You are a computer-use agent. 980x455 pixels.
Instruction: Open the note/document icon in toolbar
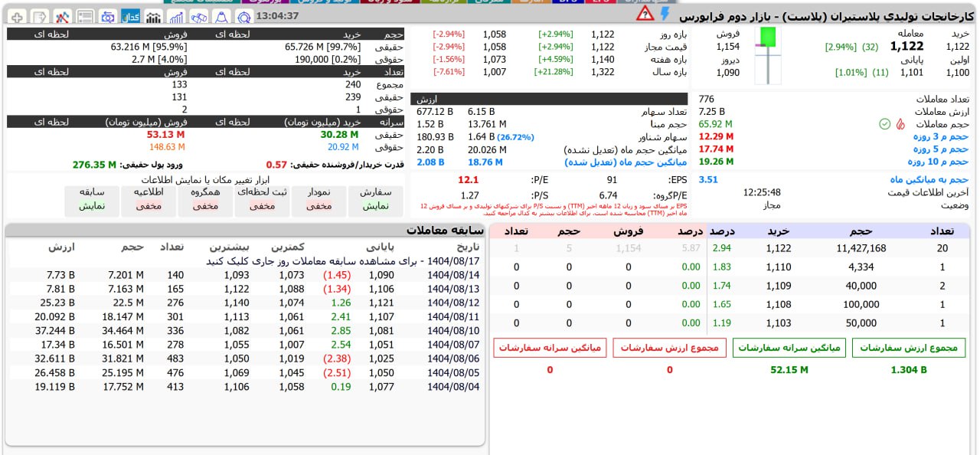39,17
